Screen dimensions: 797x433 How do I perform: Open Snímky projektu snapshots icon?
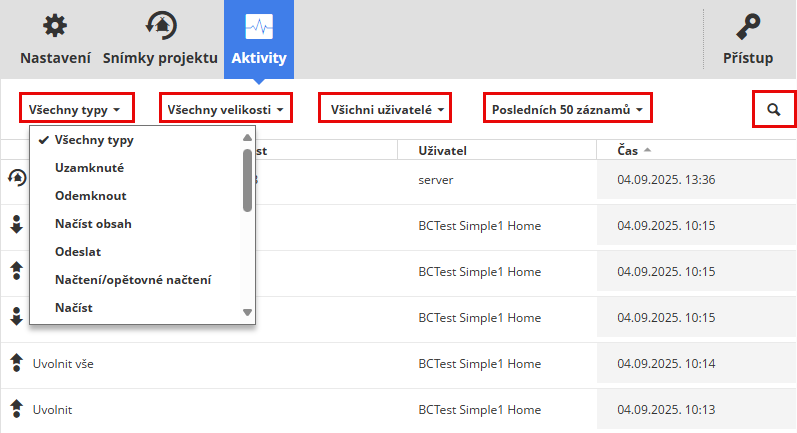pos(160,26)
